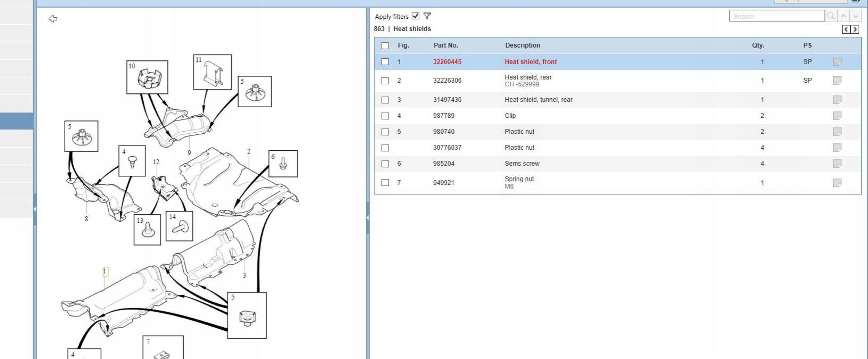Click the back arrow above the diagram
The image size is (868, 359).
[53, 19]
